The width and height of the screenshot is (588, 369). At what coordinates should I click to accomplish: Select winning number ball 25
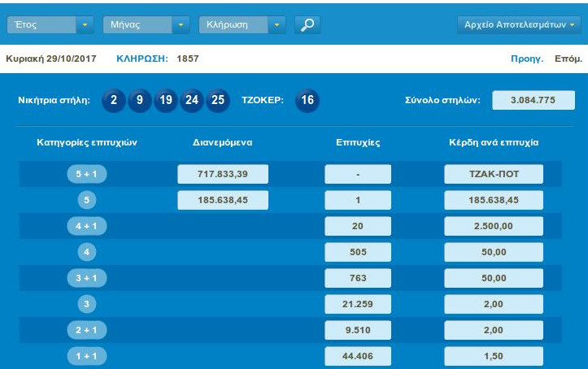(x=218, y=100)
